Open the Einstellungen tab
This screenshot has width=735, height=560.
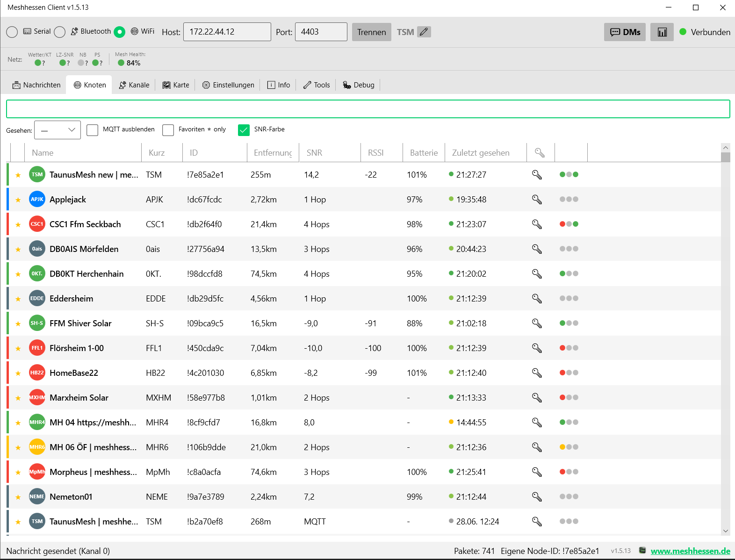(228, 85)
